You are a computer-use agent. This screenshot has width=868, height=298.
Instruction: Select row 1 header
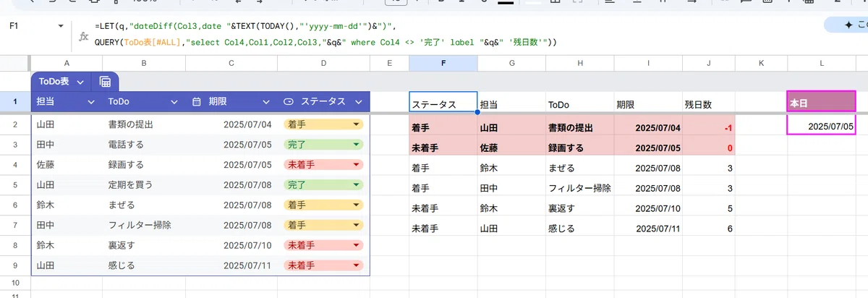(15, 102)
